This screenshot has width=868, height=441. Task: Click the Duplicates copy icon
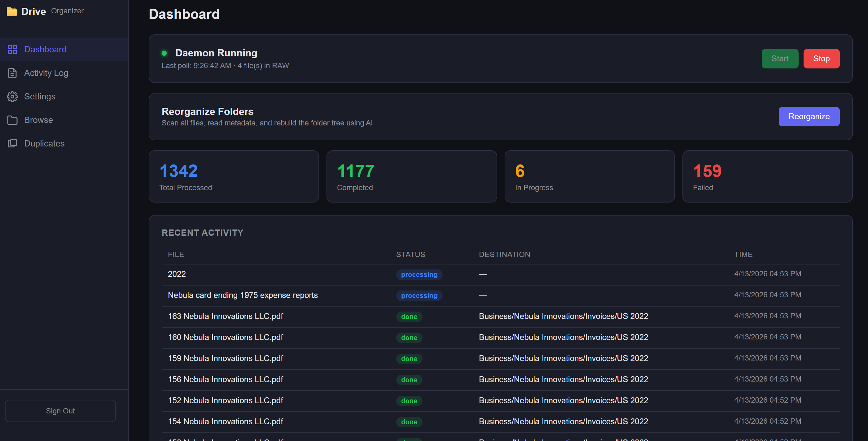pos(12,143)
